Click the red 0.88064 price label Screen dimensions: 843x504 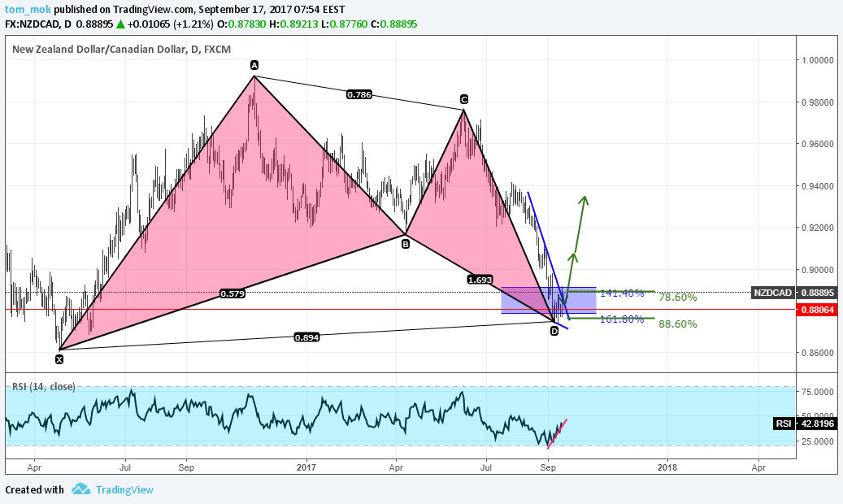817,310
